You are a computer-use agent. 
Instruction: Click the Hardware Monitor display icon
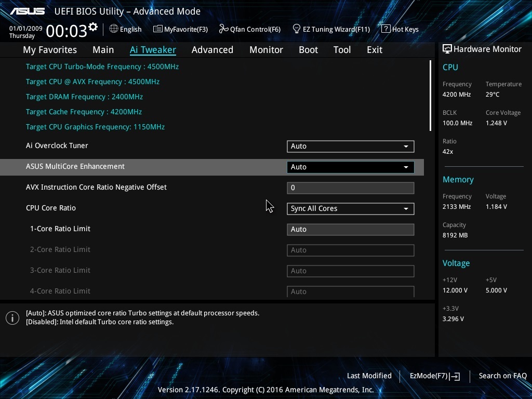pos(447,49)
